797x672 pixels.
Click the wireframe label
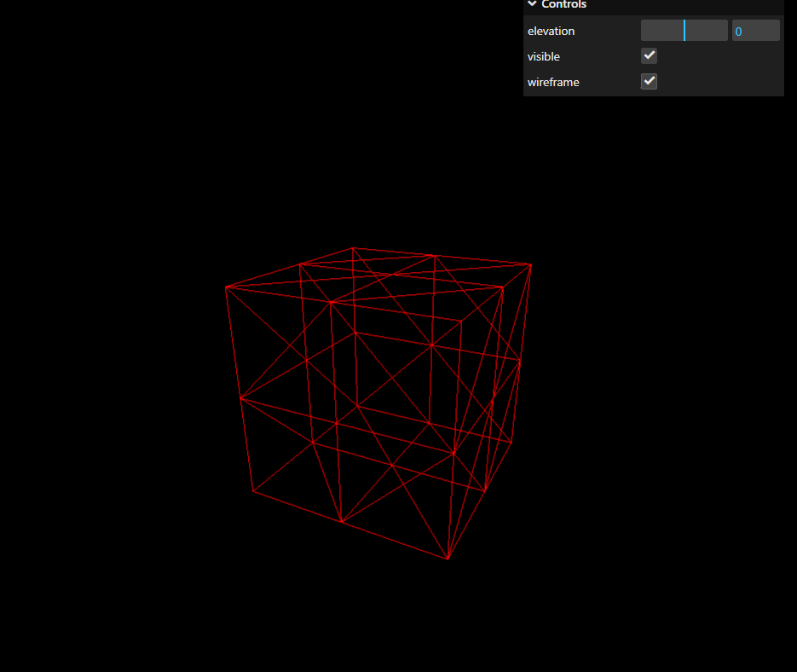click(553, 82)
